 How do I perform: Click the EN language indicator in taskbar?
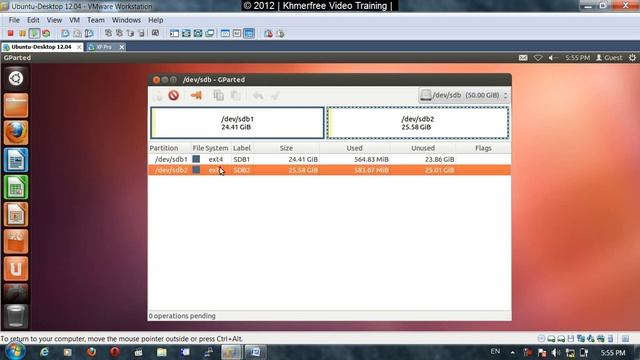tap(495, 351)
